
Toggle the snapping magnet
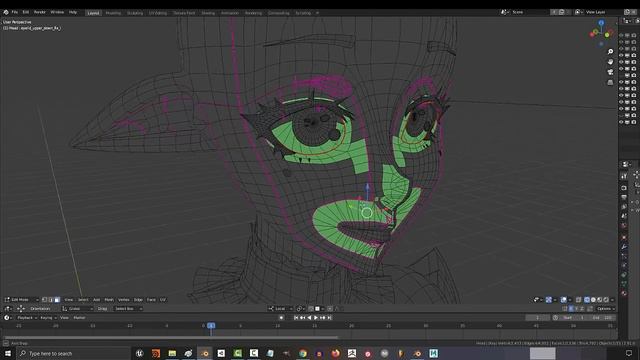(311, 309)
